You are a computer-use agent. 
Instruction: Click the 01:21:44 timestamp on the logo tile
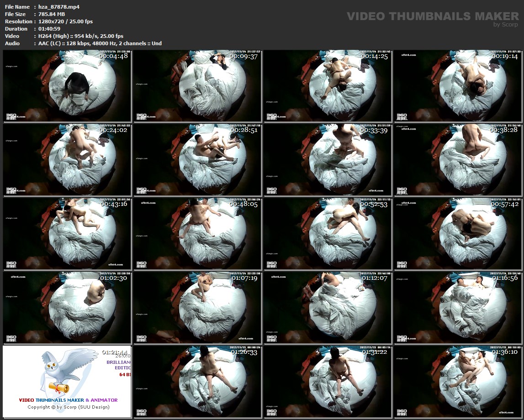[x=114, y=352]
